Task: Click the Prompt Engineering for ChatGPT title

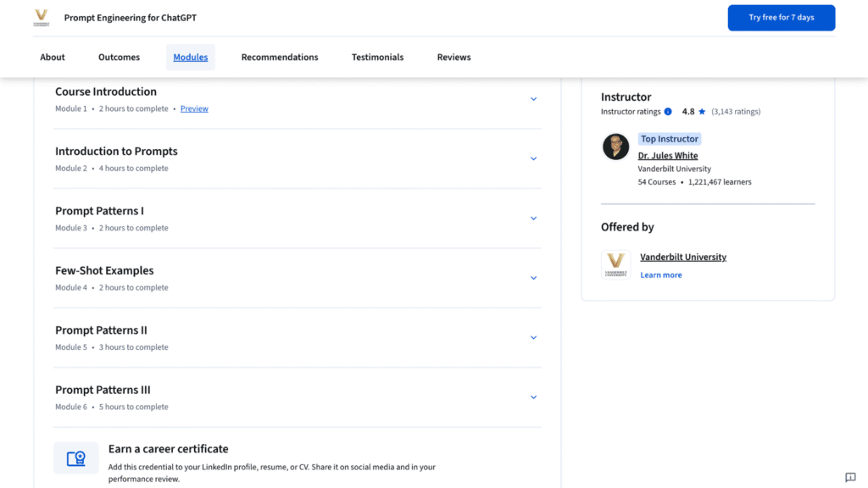Action: pos(130,18)
